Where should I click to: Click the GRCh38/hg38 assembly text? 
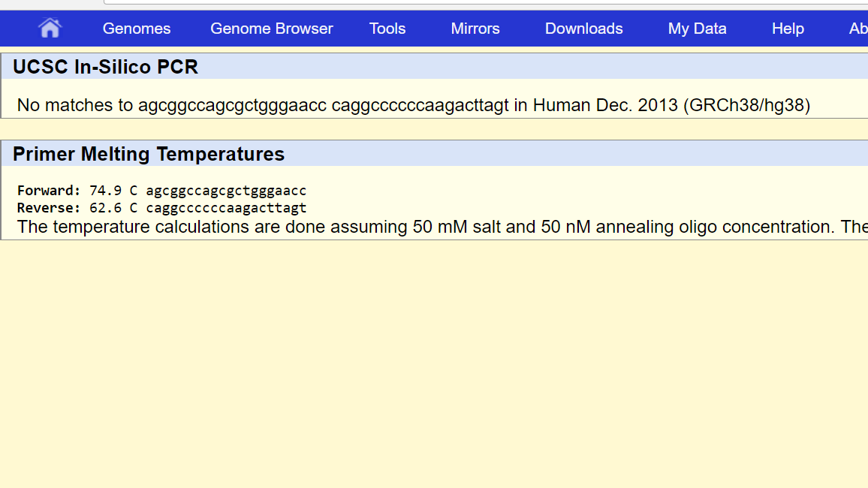click(746, 105)
